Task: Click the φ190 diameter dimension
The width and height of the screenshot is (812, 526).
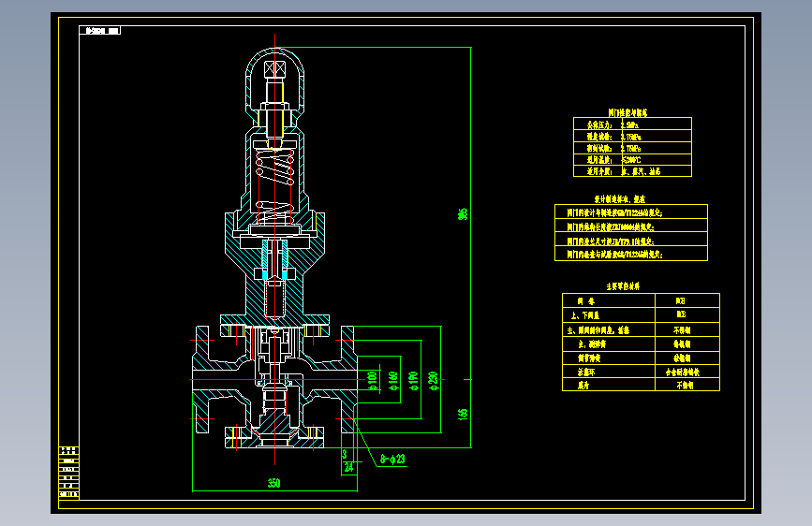Action: point(413,381)
